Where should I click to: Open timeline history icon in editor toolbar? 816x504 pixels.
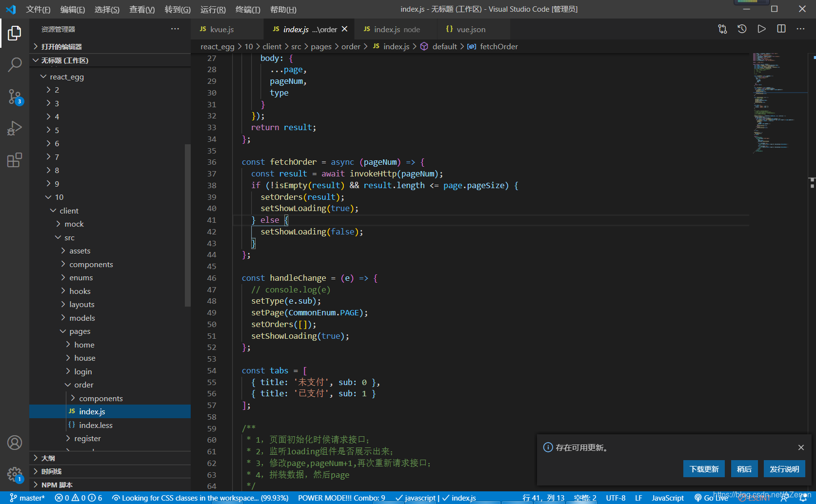click(x=742, y=29)
